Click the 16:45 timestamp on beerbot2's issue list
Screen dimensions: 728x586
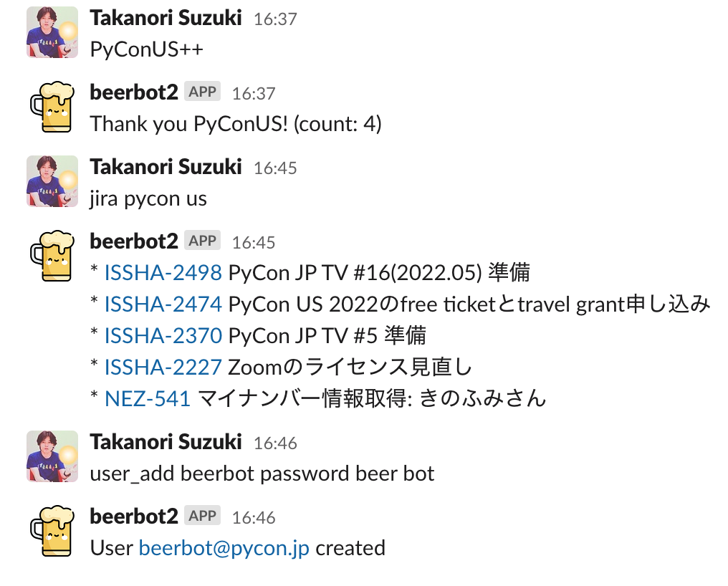254,242
